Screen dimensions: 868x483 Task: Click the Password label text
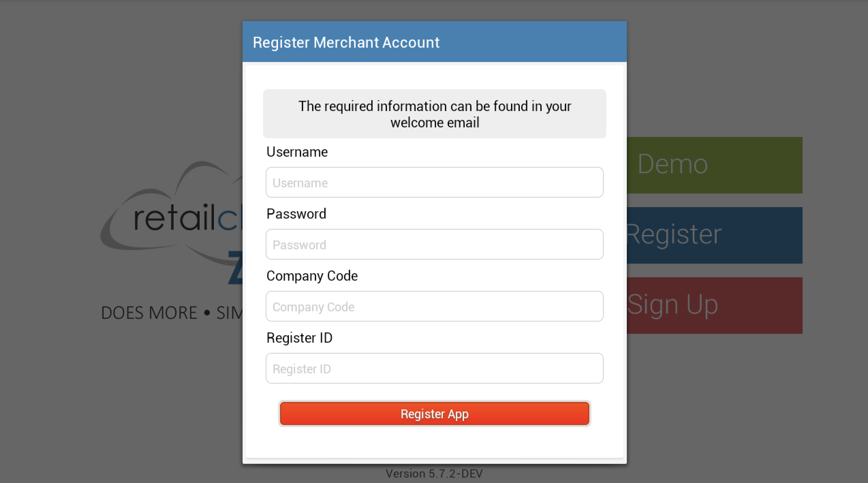click(296, 214)
